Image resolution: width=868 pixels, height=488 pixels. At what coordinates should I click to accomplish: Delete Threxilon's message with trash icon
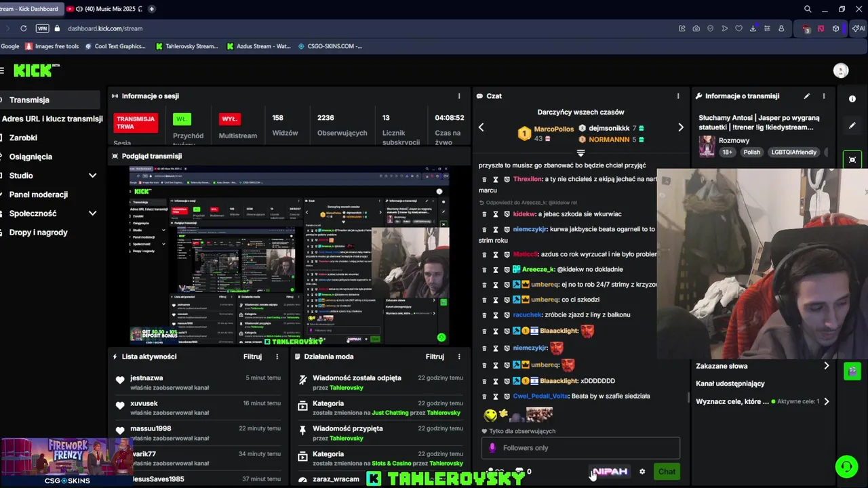click(484, 180)
